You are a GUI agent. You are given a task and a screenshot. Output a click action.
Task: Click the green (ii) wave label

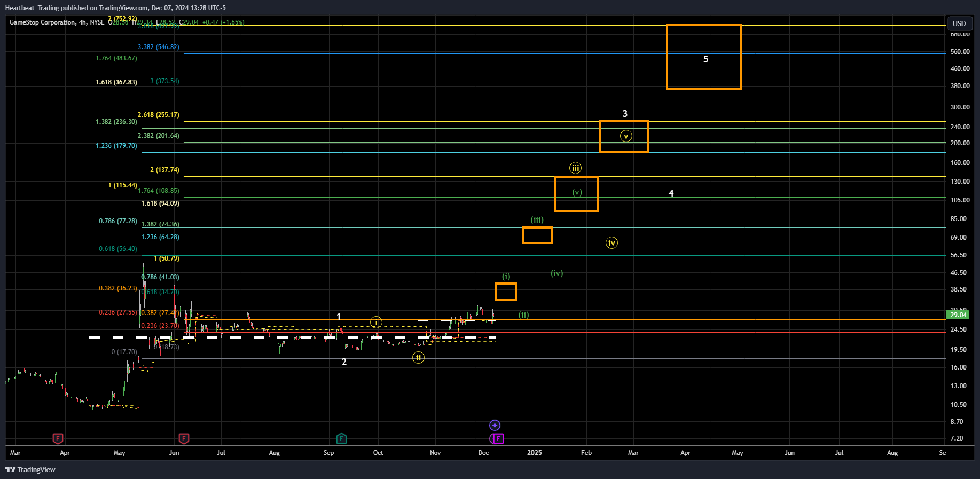tap(523, 315)
